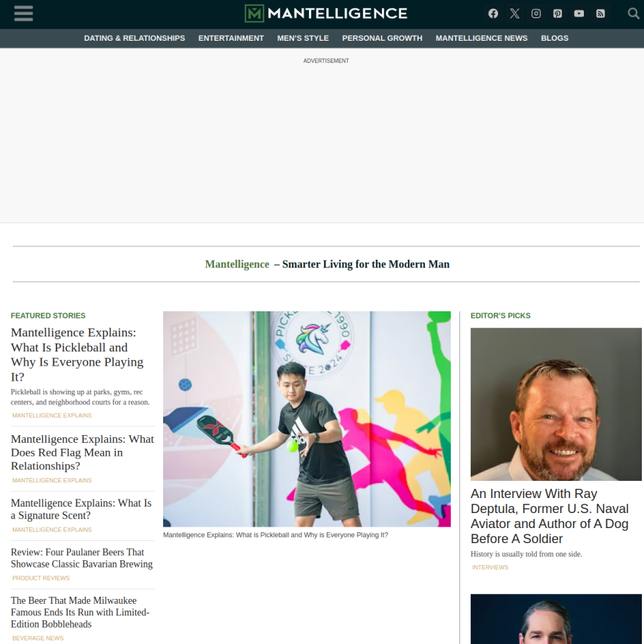Click 'History is usually told from one side.' excerpt
644x644 pixels.
point(526,554)
